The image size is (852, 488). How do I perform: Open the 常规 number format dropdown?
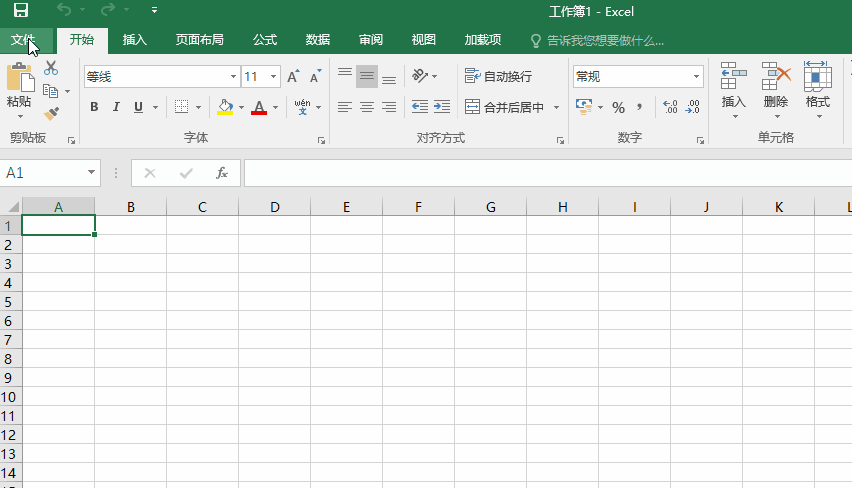[696, 77]
